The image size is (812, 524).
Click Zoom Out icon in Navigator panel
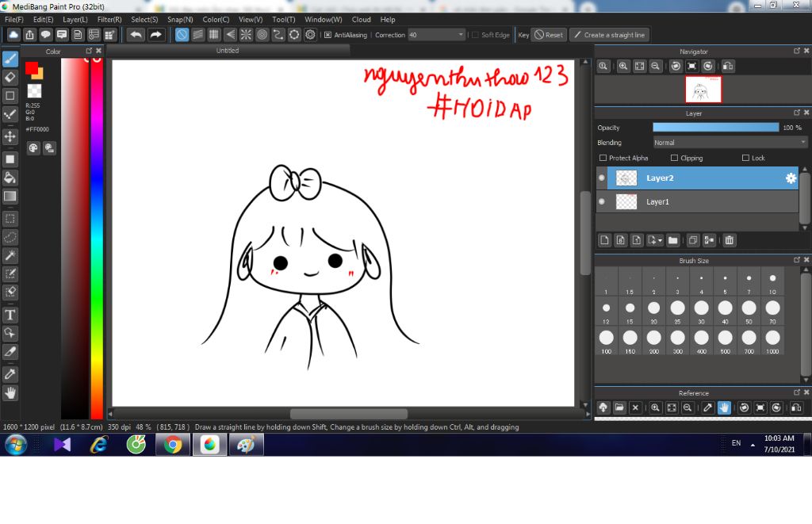(656, 67)
